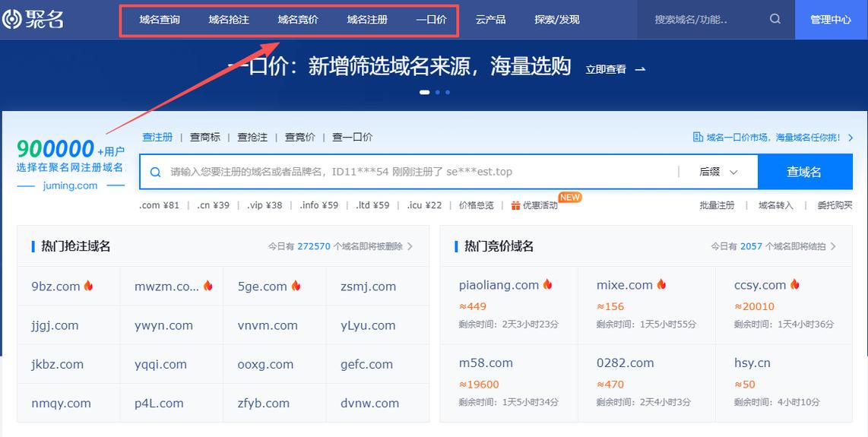Click the .ltd ¥59 price link
The image size is (868, 437).
point(372,205)
